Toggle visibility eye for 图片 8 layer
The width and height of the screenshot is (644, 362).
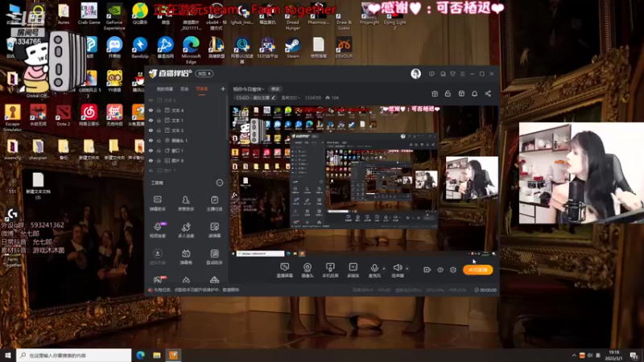(151, 160)
